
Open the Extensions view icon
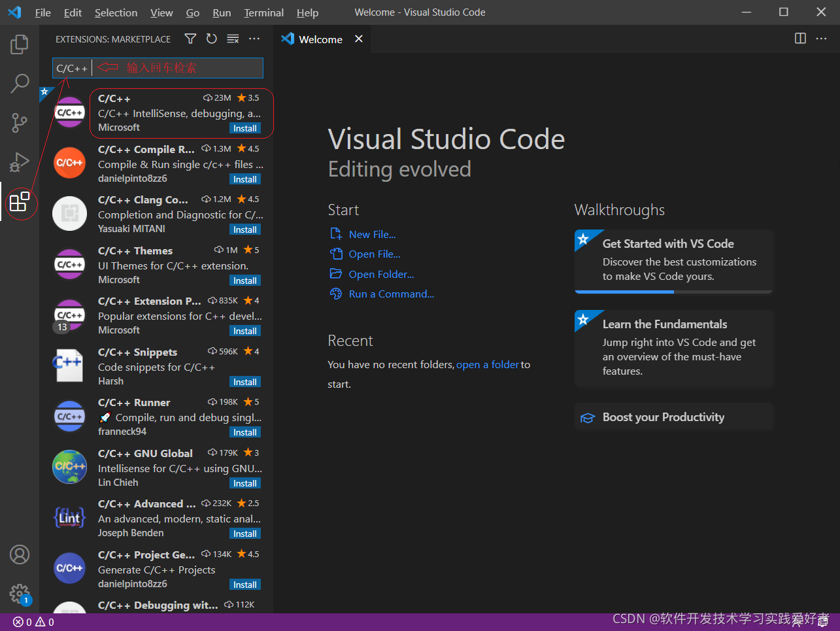point(20,201)
